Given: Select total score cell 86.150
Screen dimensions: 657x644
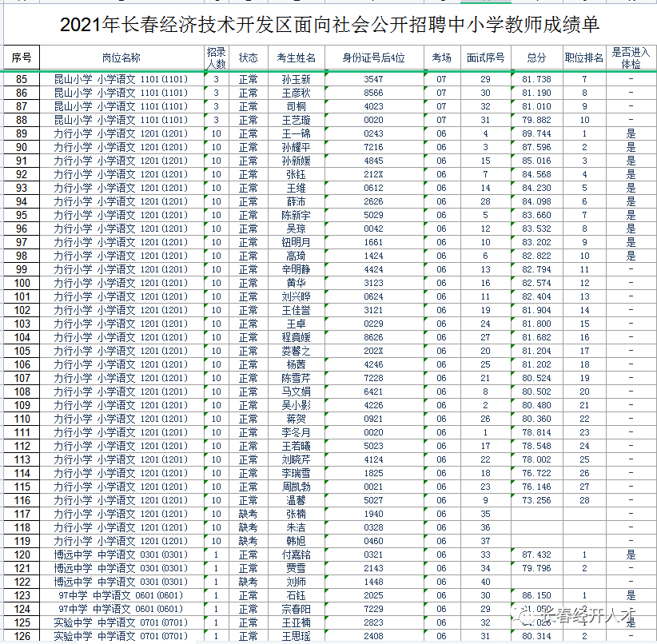Looking at the screenshot, I should (x=537, y=595).
